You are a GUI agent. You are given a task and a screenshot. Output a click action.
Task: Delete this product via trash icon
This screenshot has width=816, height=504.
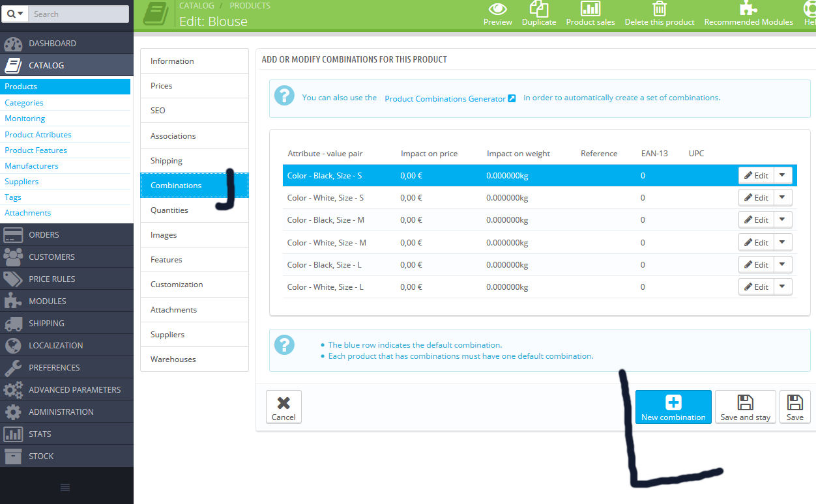click(x=660, y=8)
